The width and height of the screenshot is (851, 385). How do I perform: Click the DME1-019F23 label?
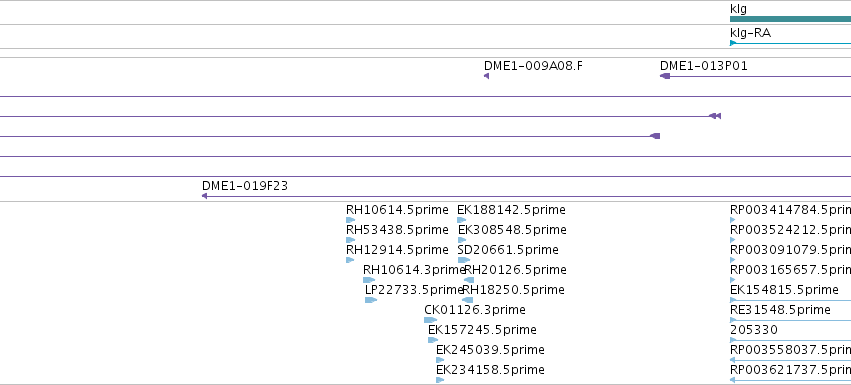tap(245, 186)
